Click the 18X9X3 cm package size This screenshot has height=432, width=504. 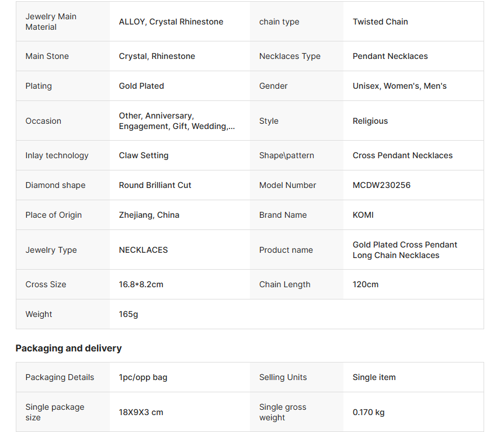click(141, 412)
